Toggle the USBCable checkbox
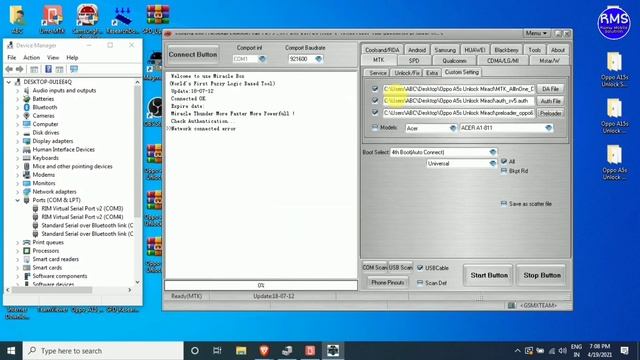This screenshot has height=360, width=640. coord(420,268)
